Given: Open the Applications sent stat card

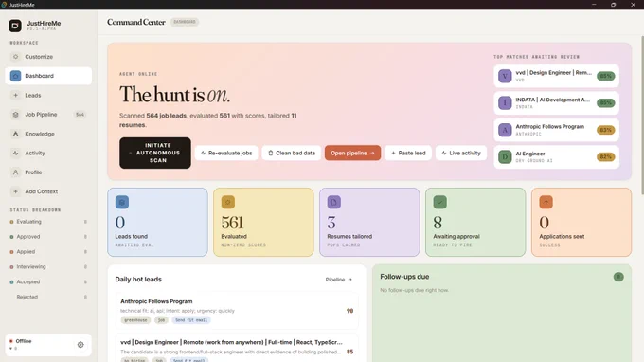Looking at the screenshot, I should point(581,223).
